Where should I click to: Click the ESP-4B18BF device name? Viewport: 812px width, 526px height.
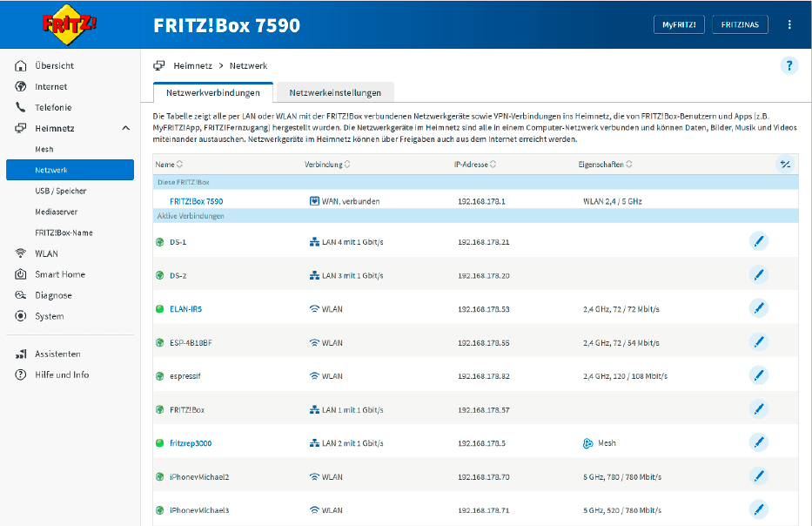tap(191, 342)
